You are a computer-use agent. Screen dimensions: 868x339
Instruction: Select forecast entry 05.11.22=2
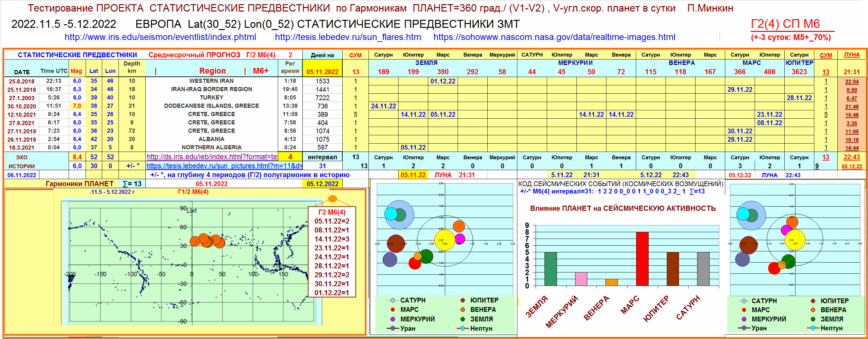331,221
